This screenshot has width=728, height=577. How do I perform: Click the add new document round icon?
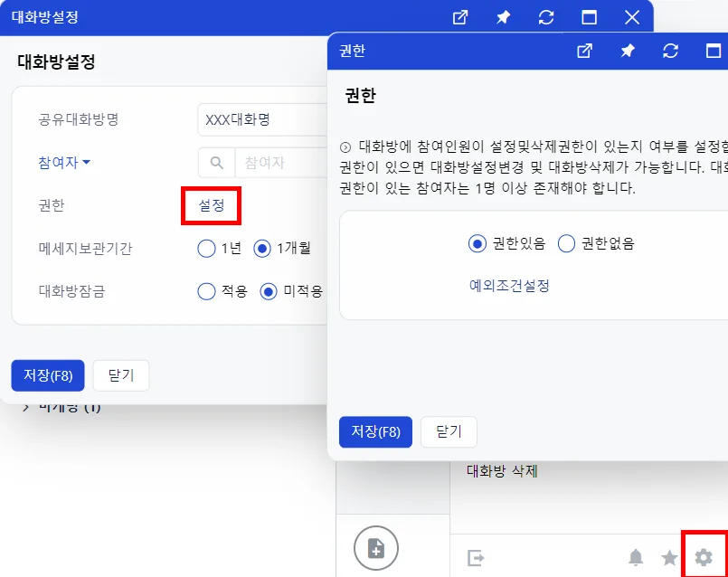click(375, 548)
